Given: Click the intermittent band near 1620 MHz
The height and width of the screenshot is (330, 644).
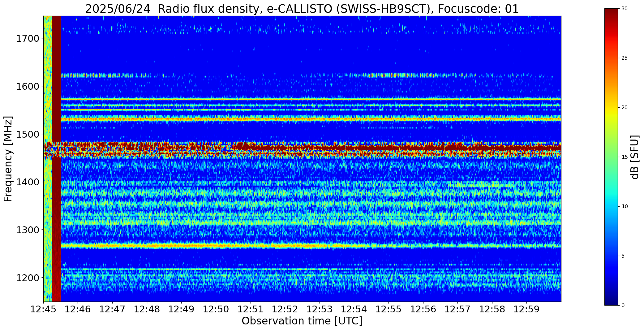Looking at the screenshot, I should point(311,75).
